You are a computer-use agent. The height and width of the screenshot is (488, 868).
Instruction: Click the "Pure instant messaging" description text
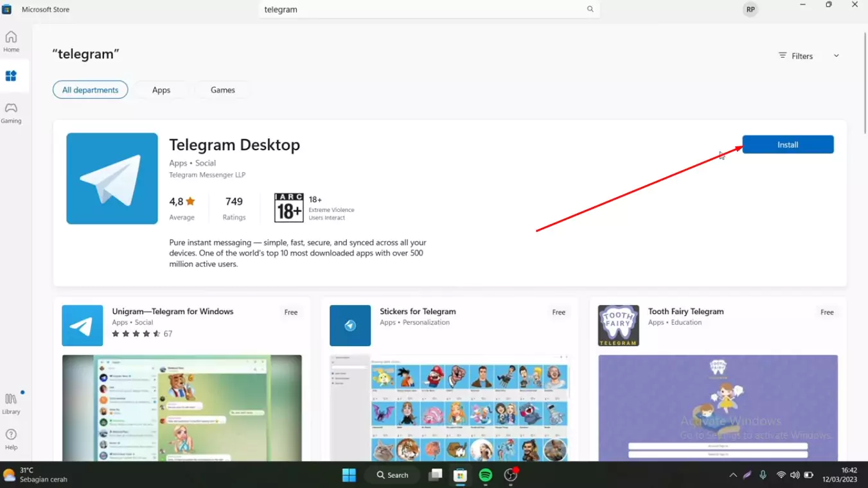297,253
